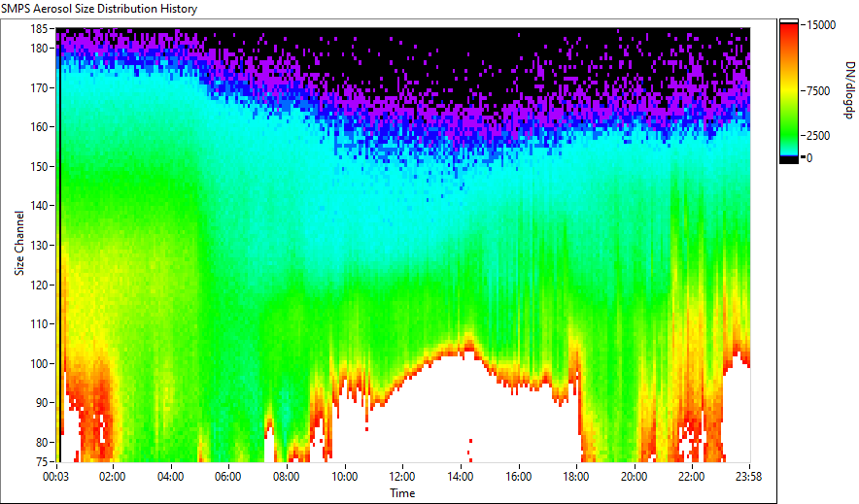Click the 2500 color scale label

coord(818,136)
